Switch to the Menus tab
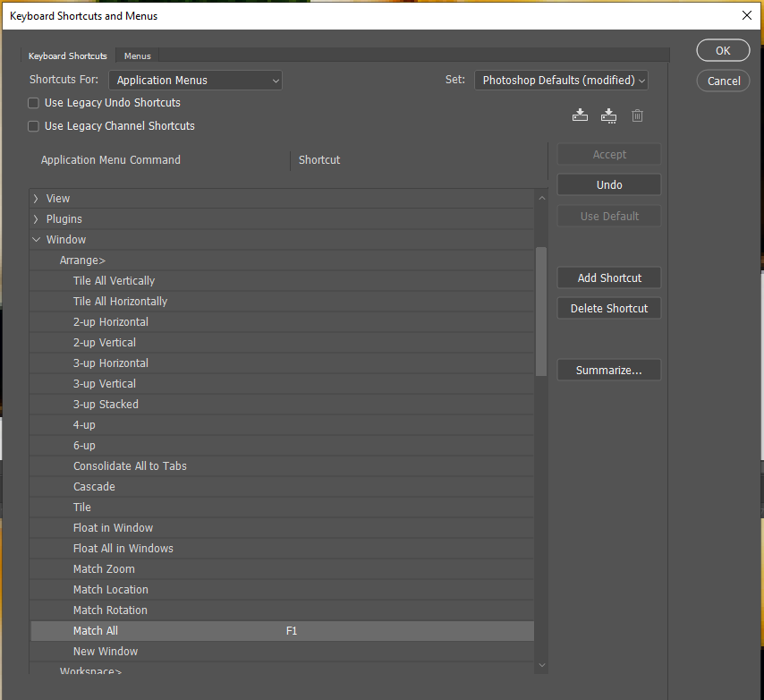764x700 pixels. coord(138,56)
